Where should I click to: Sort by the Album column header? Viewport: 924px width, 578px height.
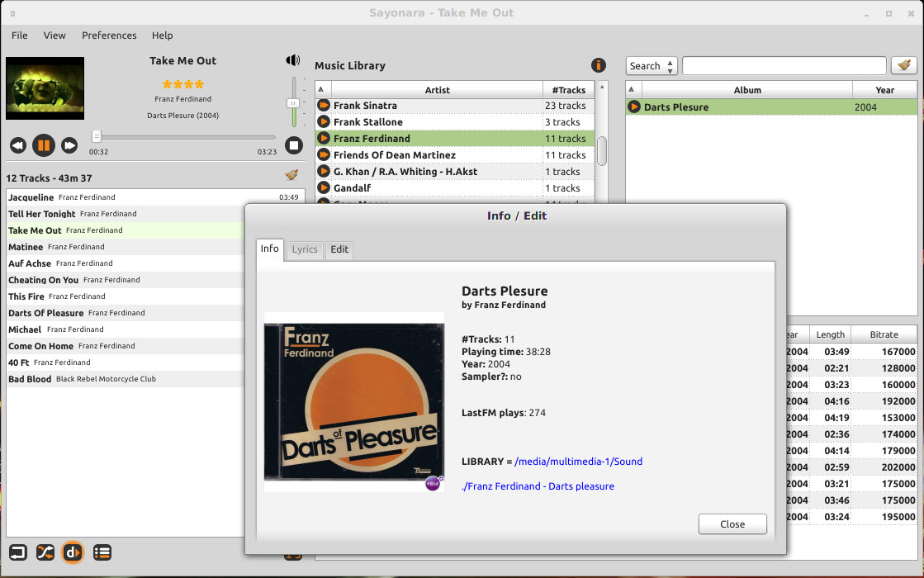tap(747, 89)
